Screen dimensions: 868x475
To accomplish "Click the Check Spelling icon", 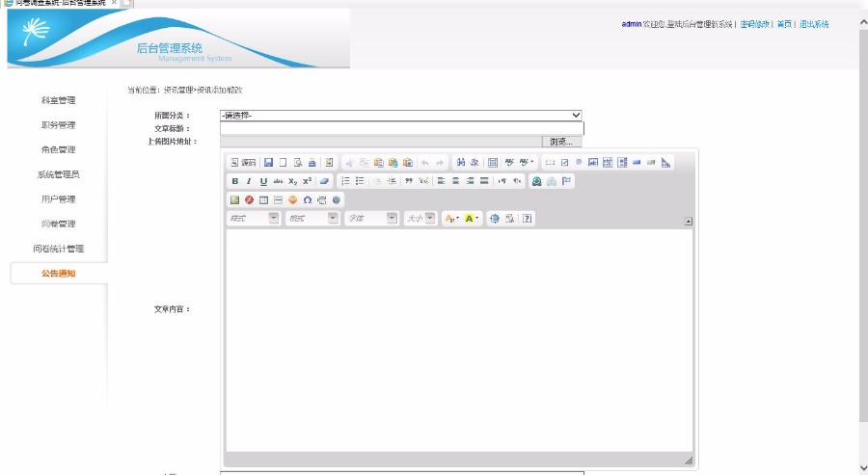I will point(509,163).
